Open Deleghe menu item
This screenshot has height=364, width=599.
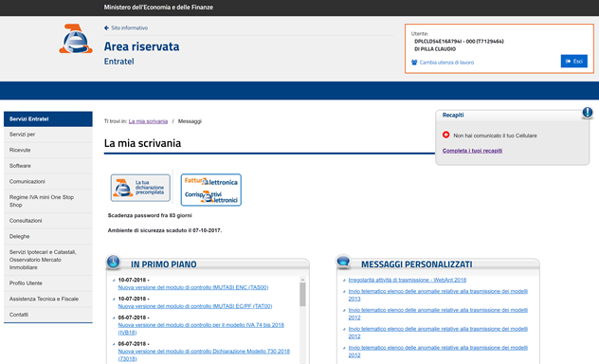tap(48, 236)
